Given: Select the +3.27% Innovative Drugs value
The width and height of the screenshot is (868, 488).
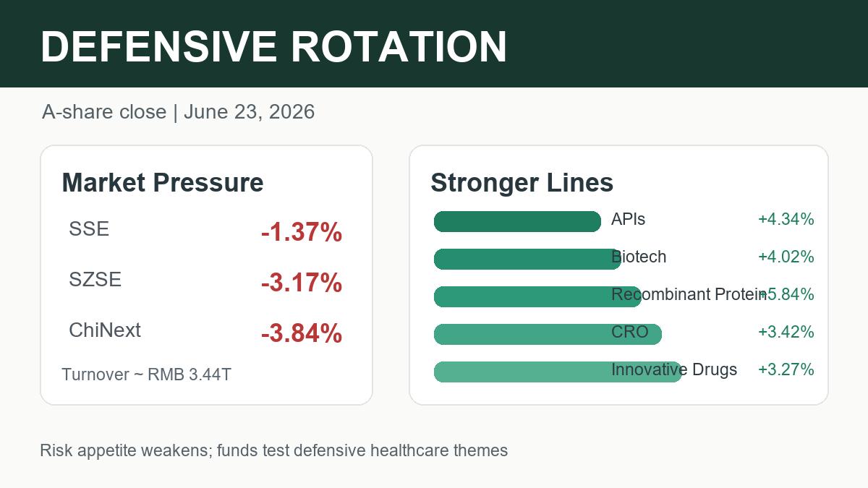Looking at the screenshot, I should tap(786, 369).
